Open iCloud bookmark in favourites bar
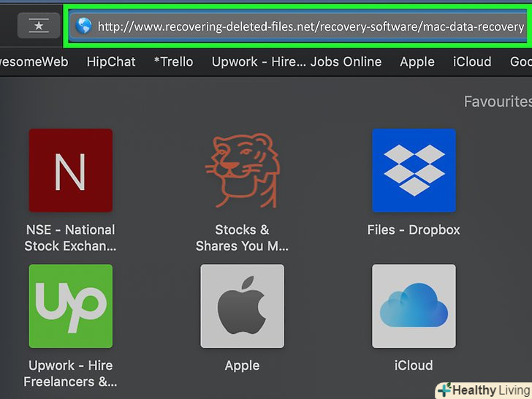Viewport: 532px width, 399px height. 472,61
